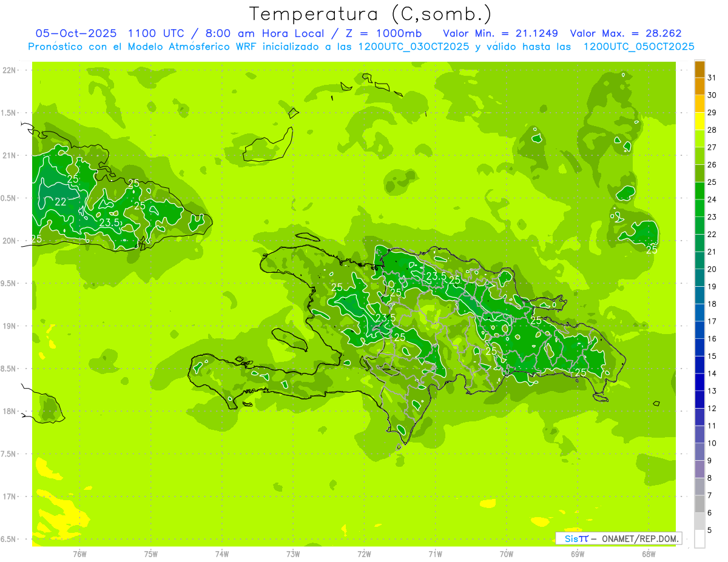This screenshot has width=728, height=562.
Task: Pick the dark orange swatch above 31
Action: pyautogui.click(x=699, y=69)
